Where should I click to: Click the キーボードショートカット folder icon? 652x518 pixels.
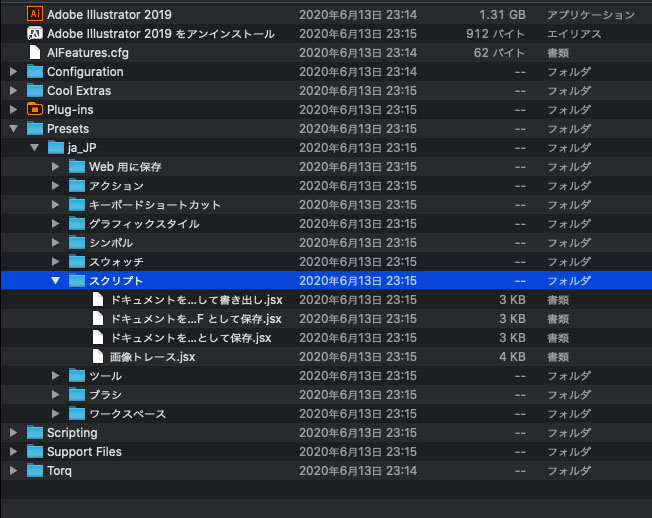click(77, 205)
